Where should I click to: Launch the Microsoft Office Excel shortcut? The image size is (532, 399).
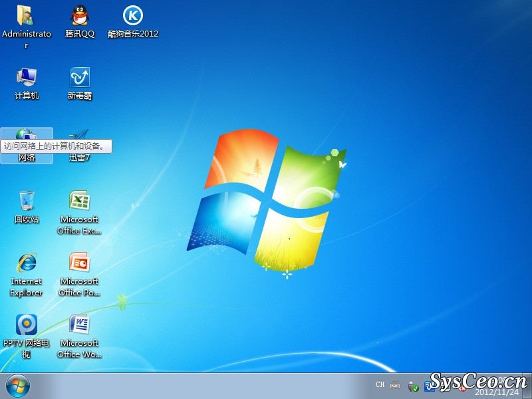[x=79, y=212]
